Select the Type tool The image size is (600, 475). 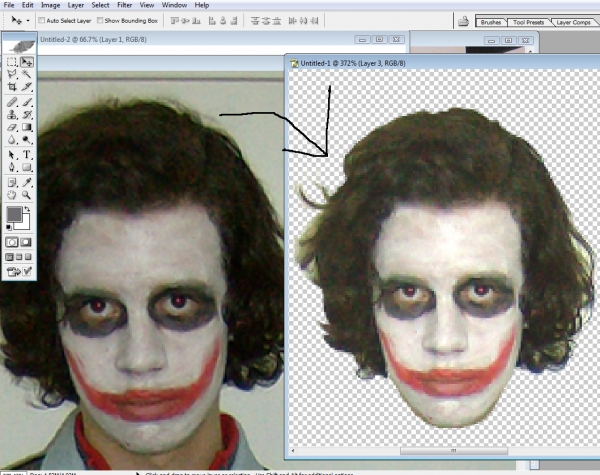(x=26, y=155)
